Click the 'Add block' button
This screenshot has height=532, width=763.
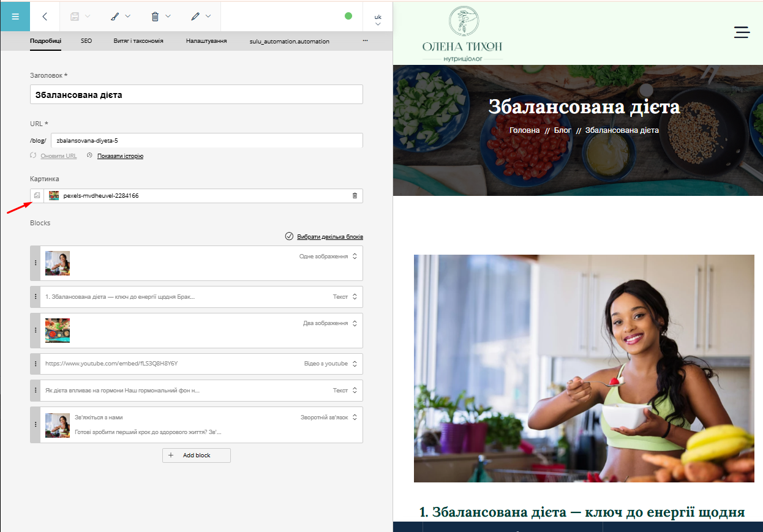point(196,455)
